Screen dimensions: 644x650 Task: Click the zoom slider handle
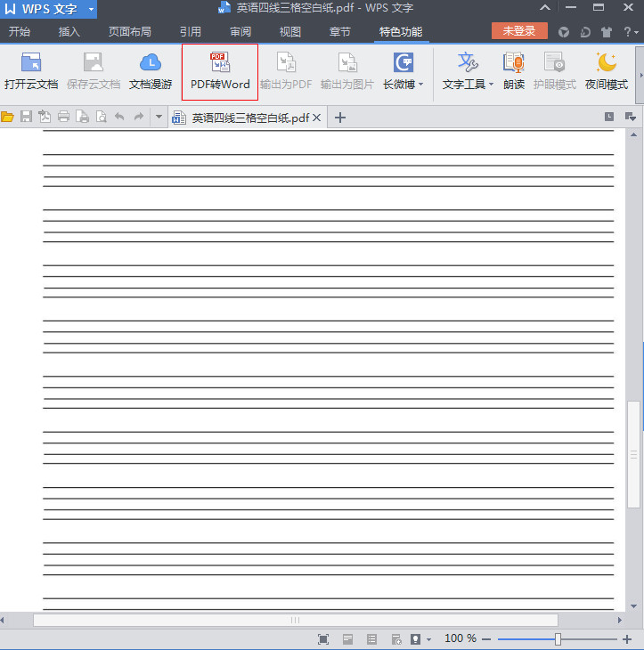558,639
